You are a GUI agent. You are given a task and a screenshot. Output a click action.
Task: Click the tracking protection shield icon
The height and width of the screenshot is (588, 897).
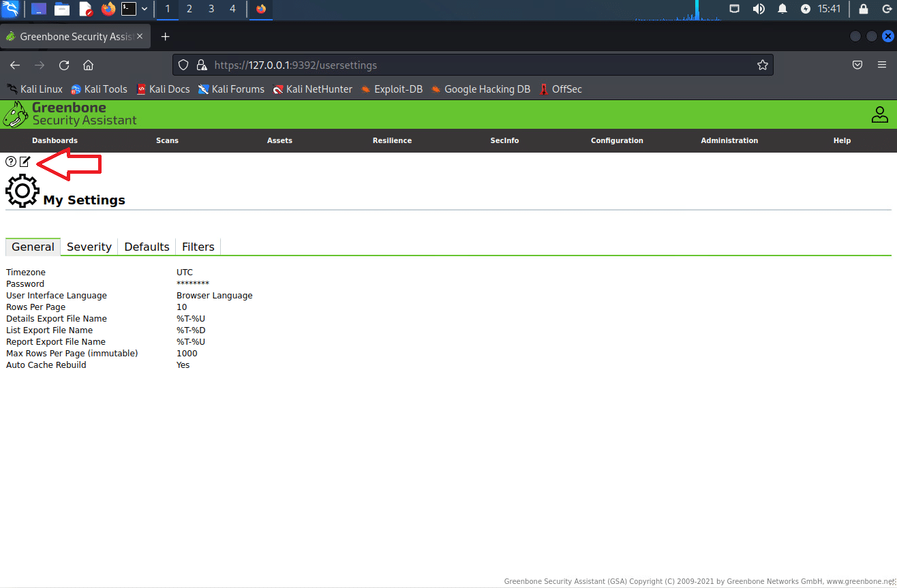click(183, 65)
